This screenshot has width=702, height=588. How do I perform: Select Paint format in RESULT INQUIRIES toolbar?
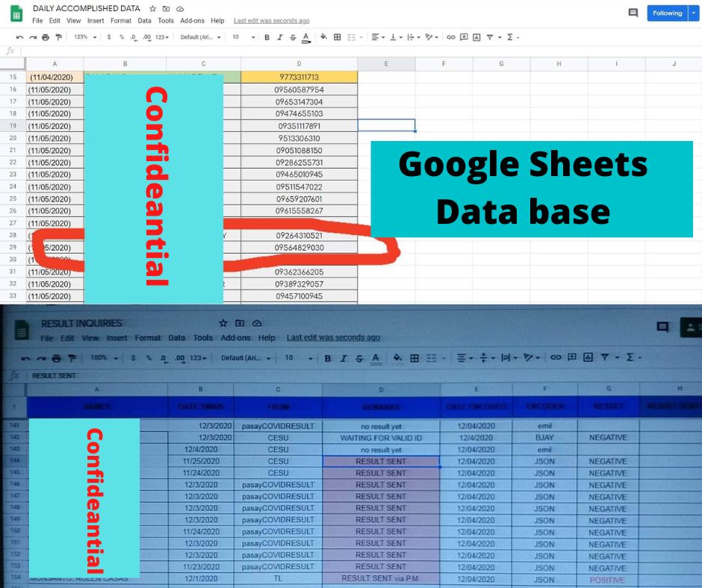pyautogui.click(x=72, y=358)
